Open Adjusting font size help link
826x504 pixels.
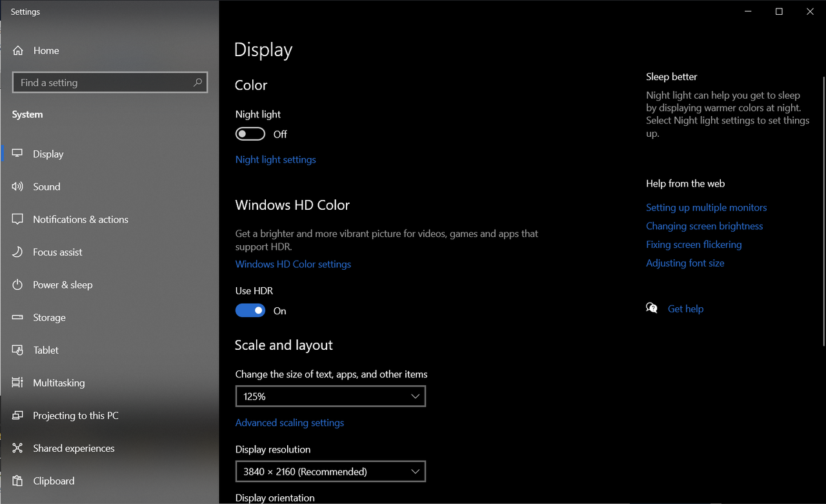pyautogui.click(x=685, y=263)
